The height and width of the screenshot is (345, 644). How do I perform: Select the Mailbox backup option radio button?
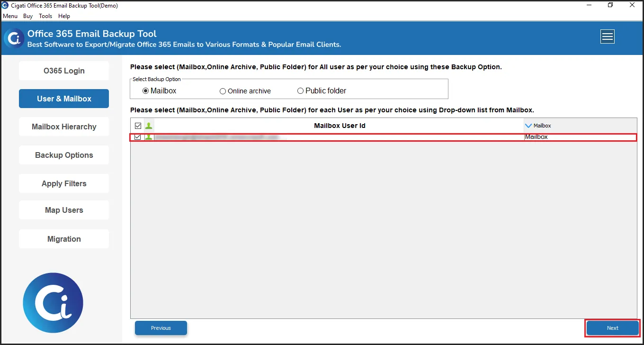(x=145, y=91)
